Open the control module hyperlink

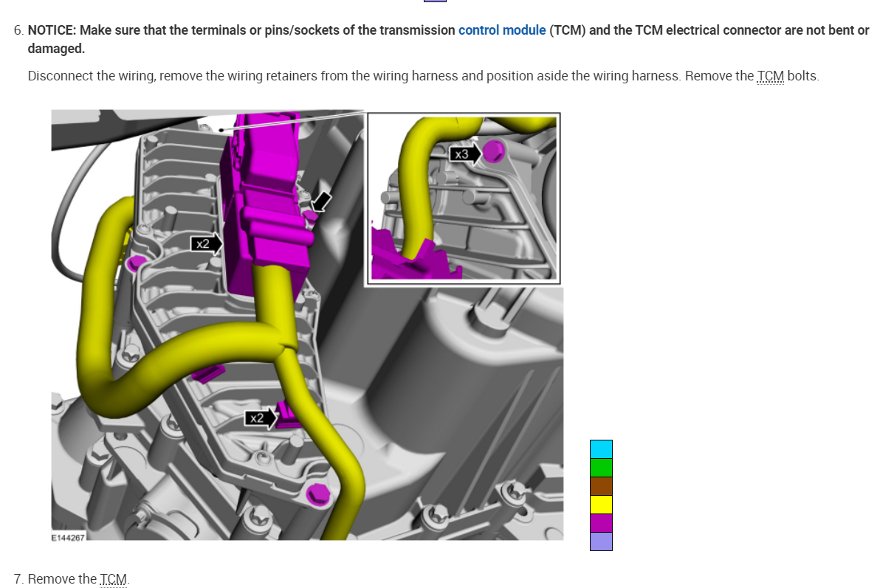pos(501,30)
